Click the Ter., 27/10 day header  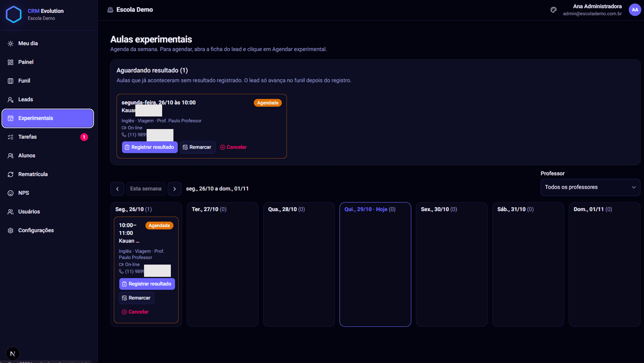click(209, 209)
